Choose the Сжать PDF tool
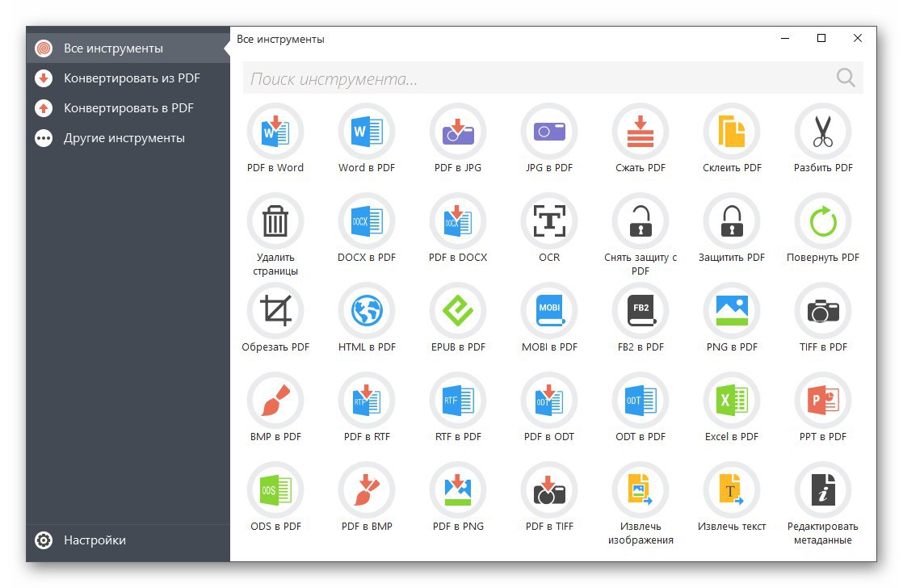Screen dimensions: 903x588 (640, 132)
